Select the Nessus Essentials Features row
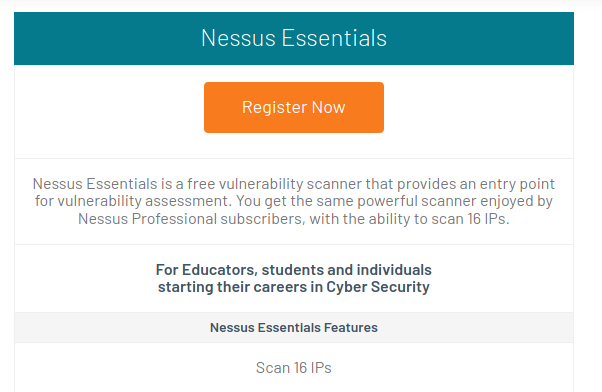 (x=294, y=327)
